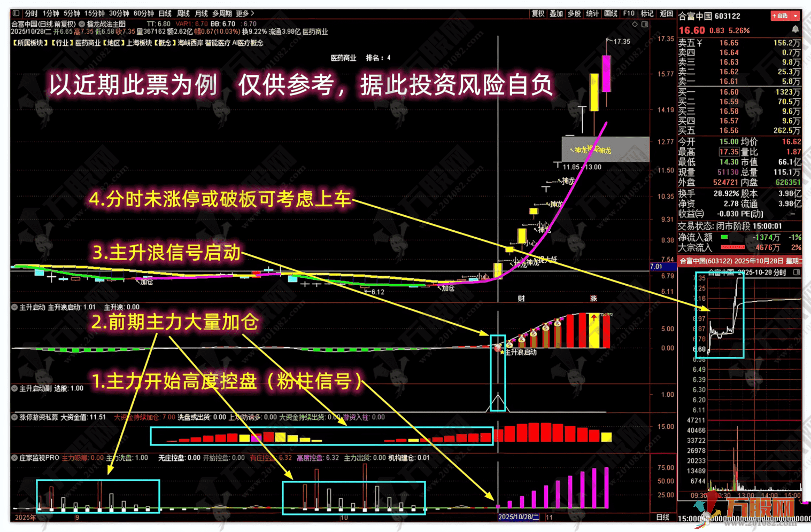
Task: Click the 画线 drawing tools button
Action: point(611,13)
